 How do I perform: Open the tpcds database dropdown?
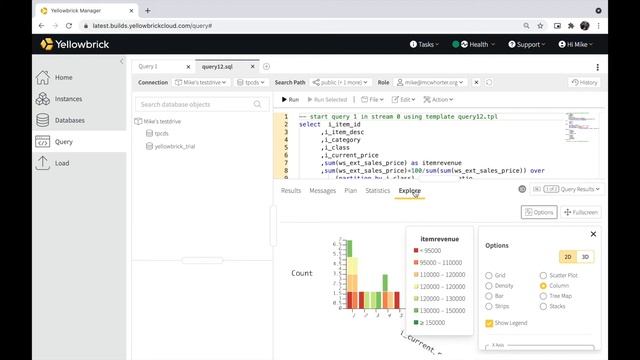point(251,82)
